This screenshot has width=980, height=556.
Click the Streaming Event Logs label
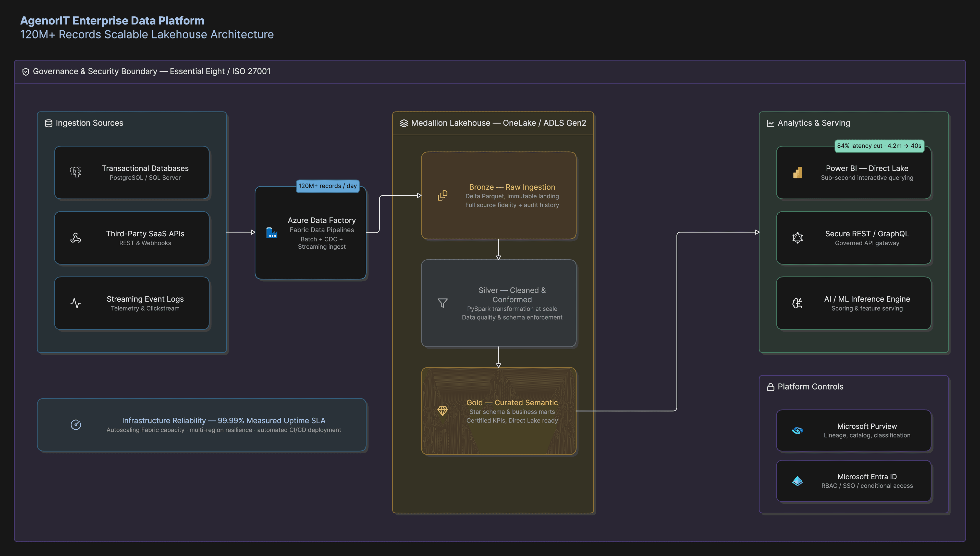point(145,299)
